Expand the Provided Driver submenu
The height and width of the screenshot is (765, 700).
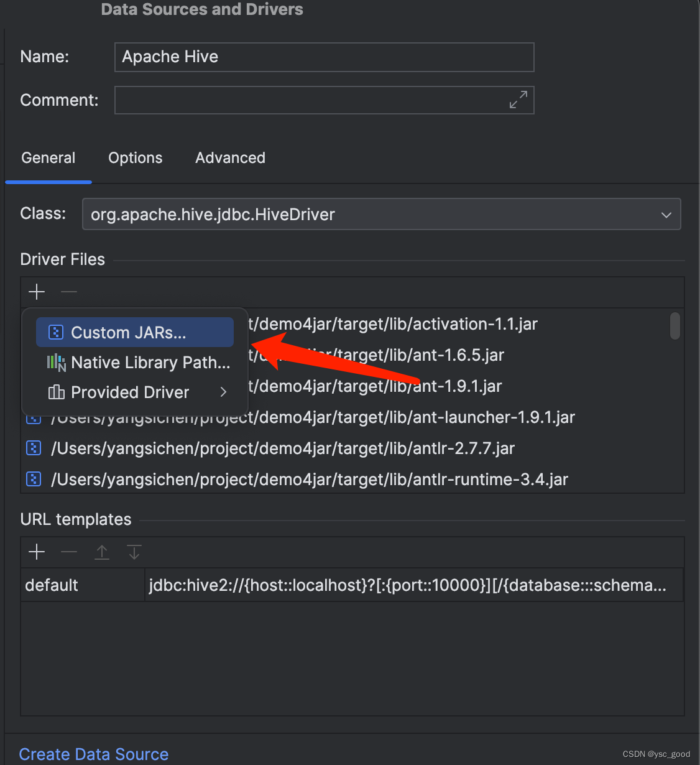(130, 392)
